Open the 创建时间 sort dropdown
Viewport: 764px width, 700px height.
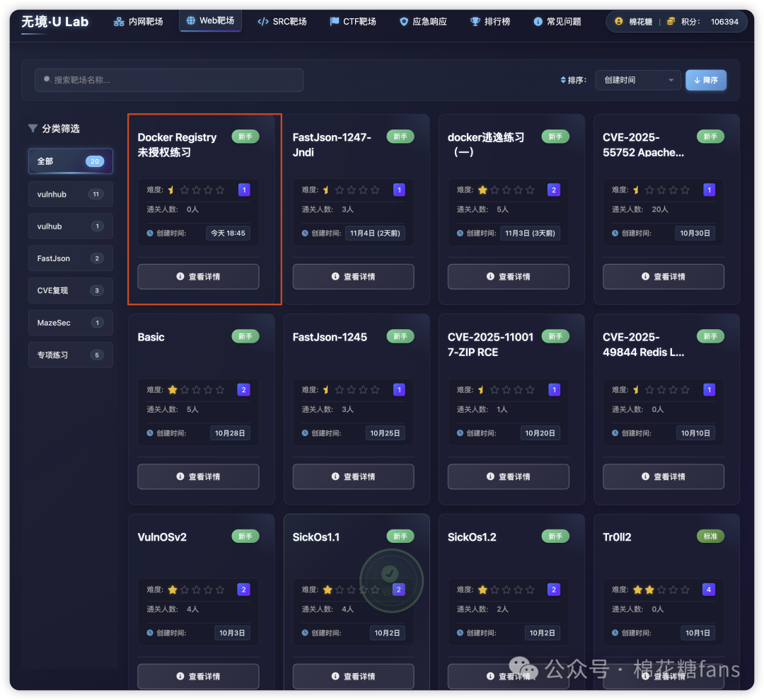click(638, 80)
